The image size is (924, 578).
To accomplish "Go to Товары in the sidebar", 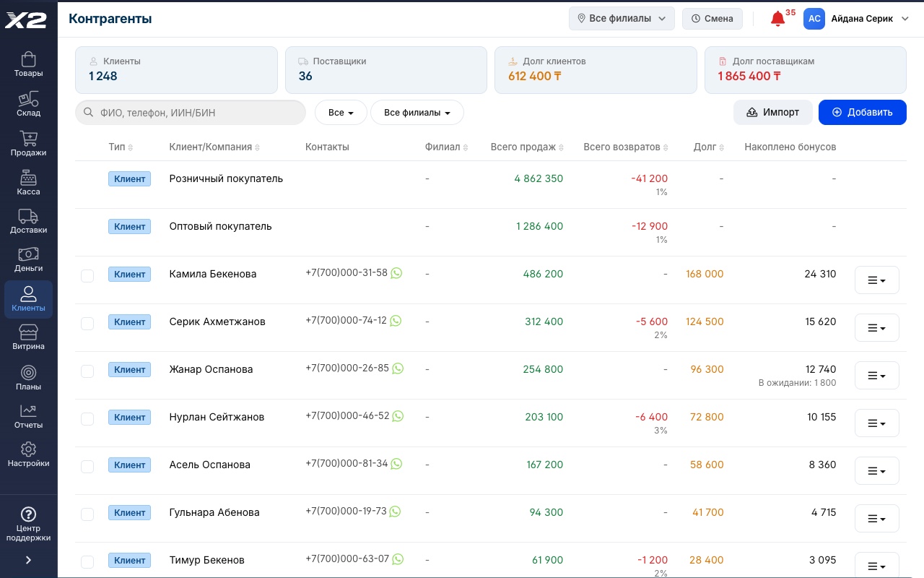I will (28, 64).
